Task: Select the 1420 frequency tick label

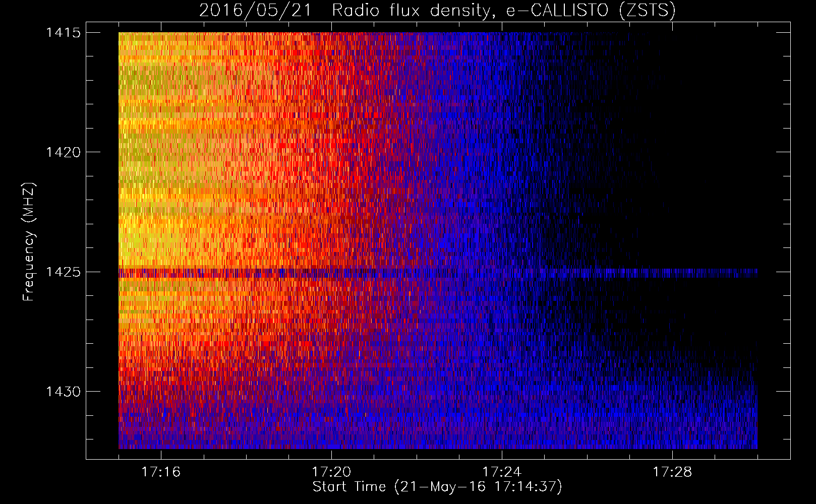Action: pos(63,152)
